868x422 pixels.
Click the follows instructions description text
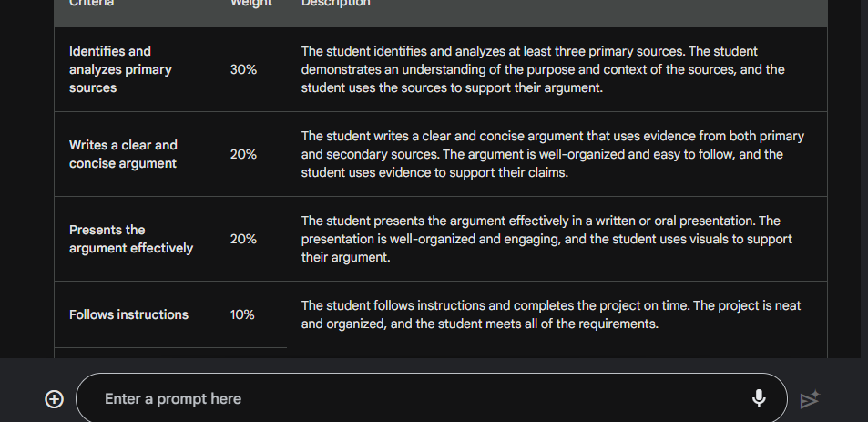click(551, 314)
